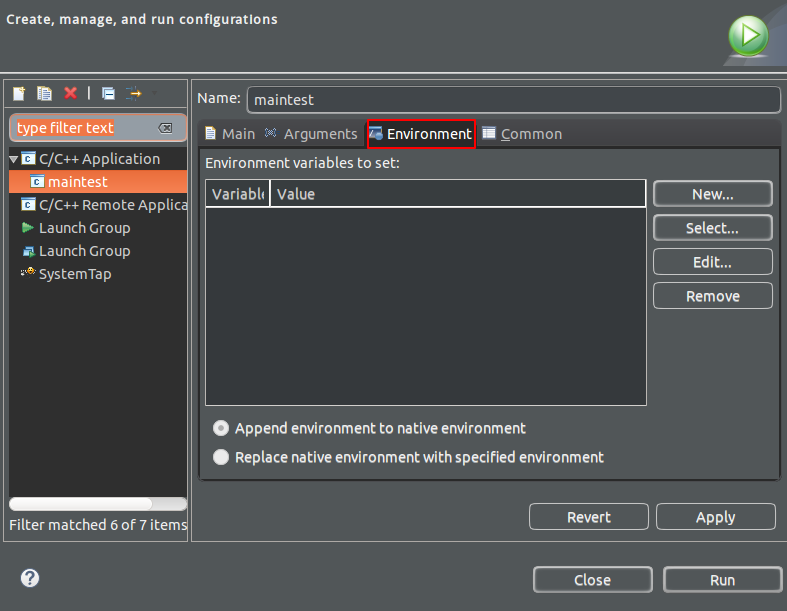Viewport: 787px width, 611px height.
Task: Click the type filter text field
Action: (98, 128)
